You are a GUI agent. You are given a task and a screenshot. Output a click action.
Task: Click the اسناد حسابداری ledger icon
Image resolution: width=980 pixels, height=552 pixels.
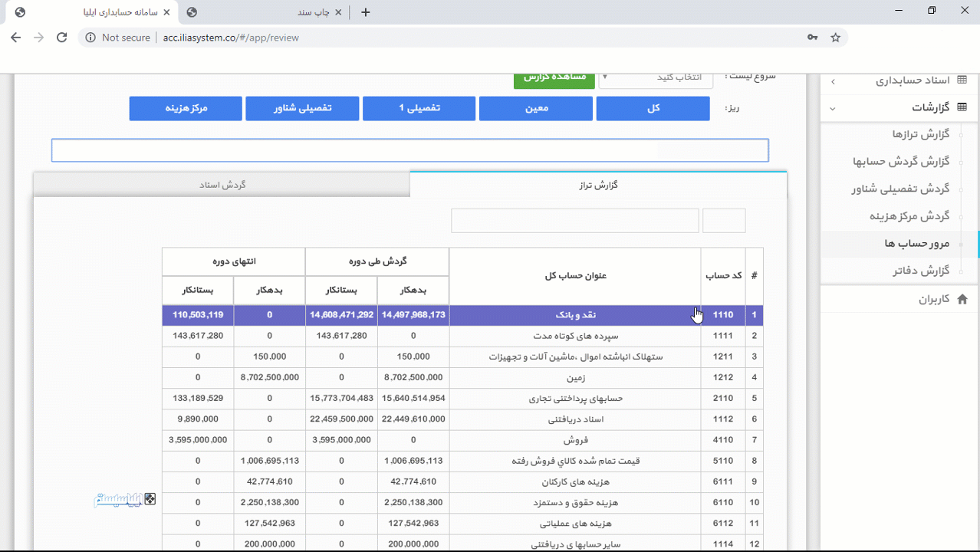point(961,80)
